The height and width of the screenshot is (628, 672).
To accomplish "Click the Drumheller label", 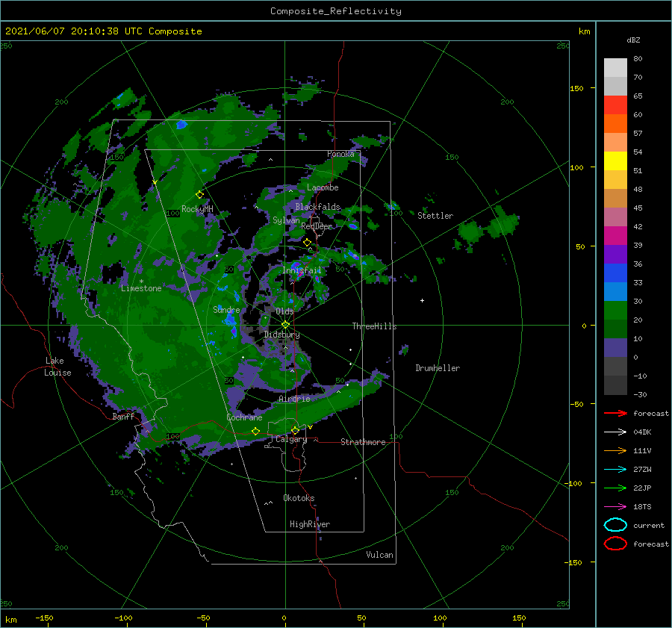I will (438, 368).
